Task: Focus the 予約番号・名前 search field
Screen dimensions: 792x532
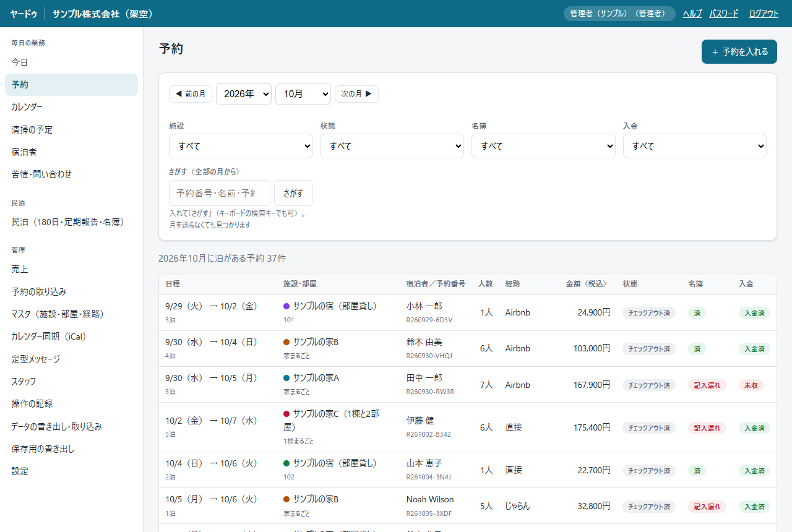Action: (220, 193)
